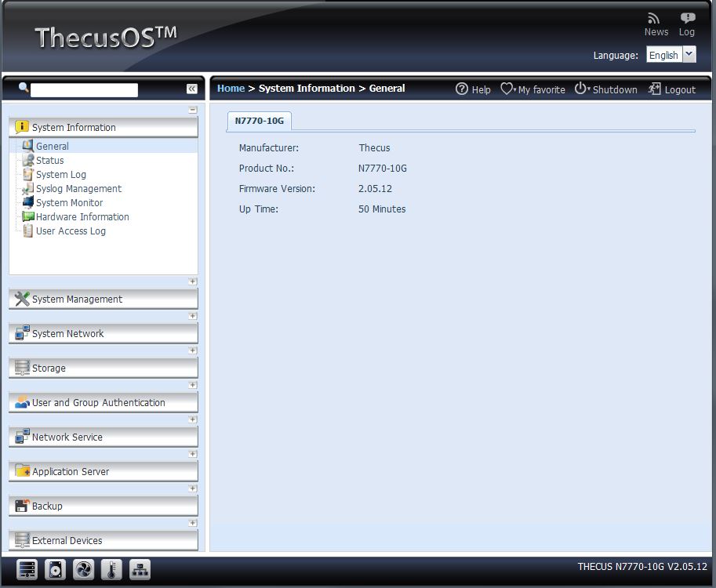Open the My favorite menu

(x=532, y=89)
